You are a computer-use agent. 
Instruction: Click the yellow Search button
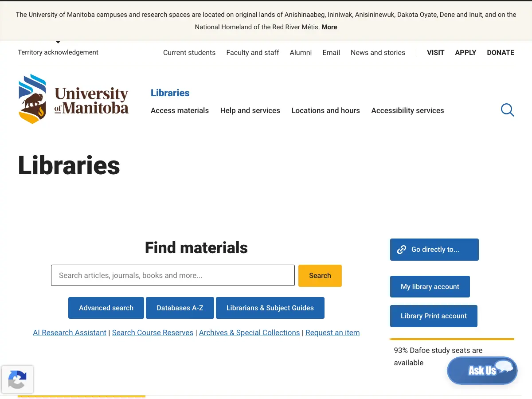tap(320, 275)
